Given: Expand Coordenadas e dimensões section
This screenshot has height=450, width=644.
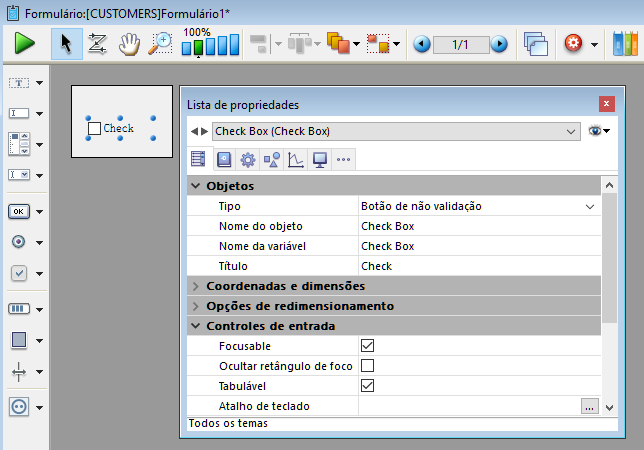Looking at the screenshot, I should point(196,286).
